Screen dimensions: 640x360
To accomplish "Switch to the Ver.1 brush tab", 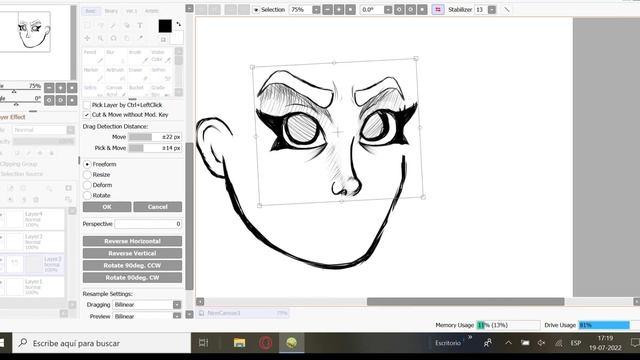I will tap(131, 11).
